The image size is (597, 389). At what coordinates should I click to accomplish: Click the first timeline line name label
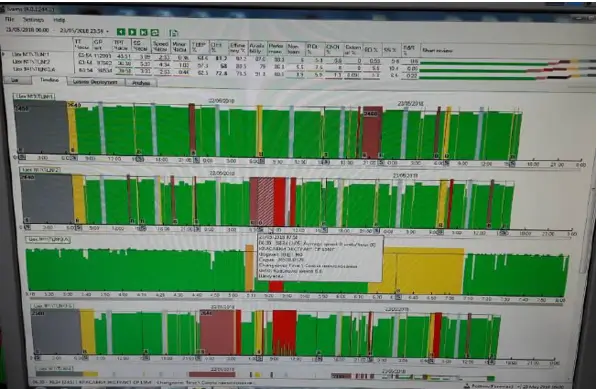pyautogui.click(x=34, y=96)
